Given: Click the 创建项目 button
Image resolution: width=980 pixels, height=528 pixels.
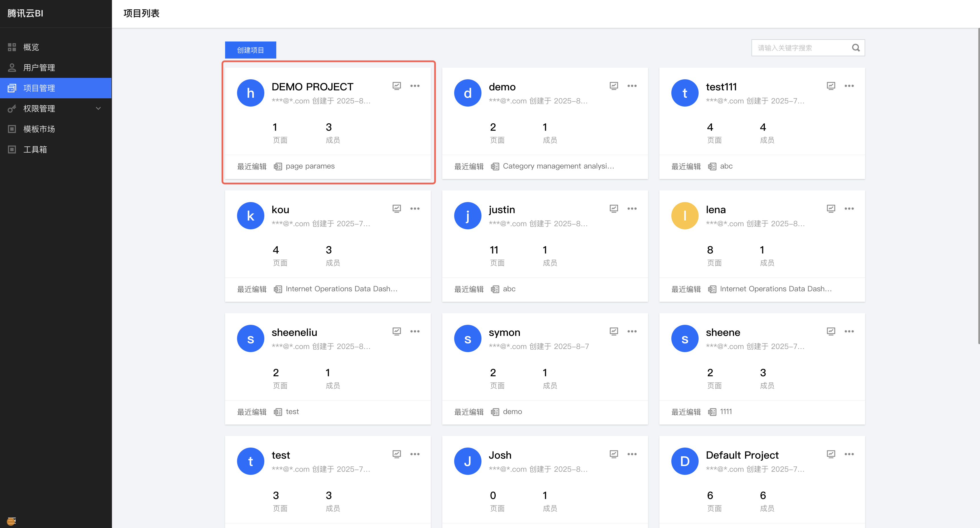Looking at the screenshot, I should point(250,50).
